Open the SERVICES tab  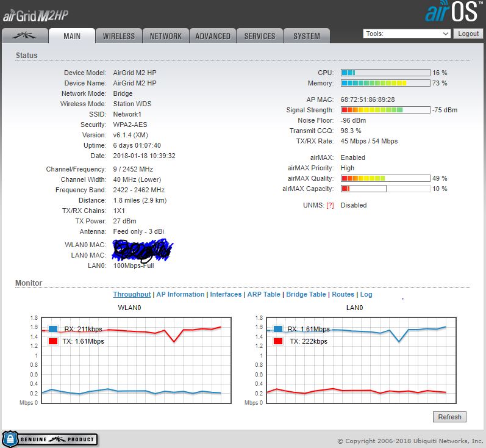click(260, 36)
